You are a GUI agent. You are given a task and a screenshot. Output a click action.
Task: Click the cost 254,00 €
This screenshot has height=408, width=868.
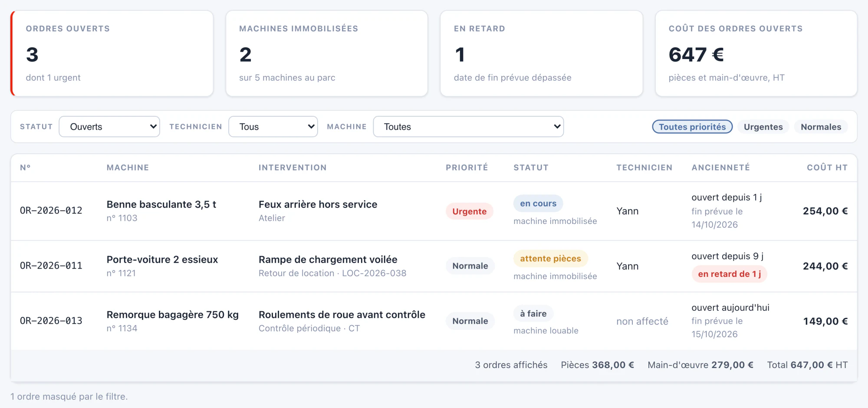click(825, 211)
